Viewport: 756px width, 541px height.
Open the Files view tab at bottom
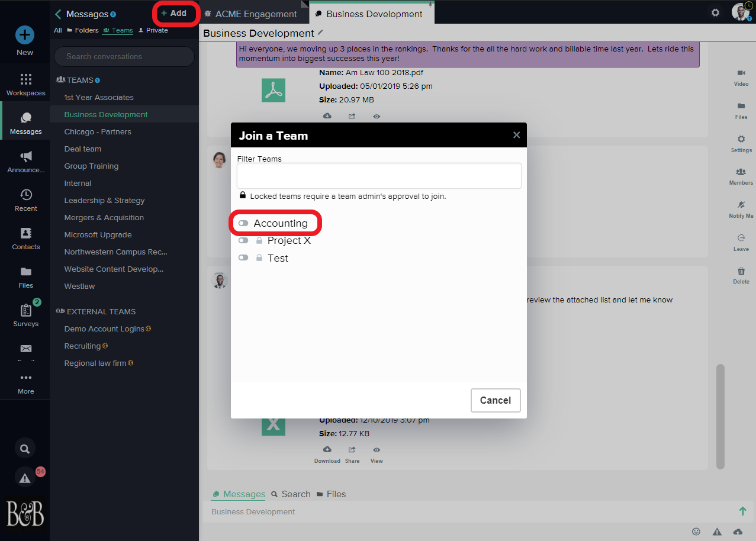[x=331, y=494]
